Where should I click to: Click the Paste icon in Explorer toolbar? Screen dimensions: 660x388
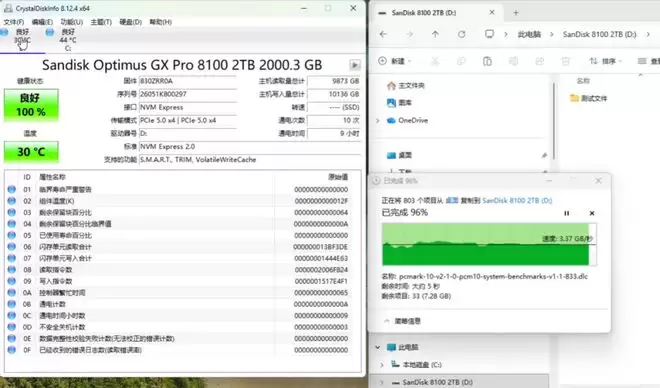coord(487,61)
